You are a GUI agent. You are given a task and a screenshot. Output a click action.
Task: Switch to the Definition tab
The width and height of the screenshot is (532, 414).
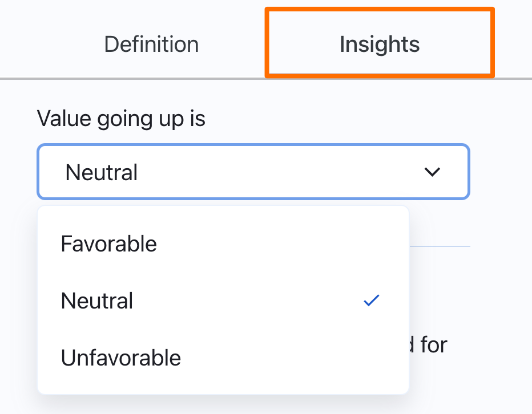(151, 44)
